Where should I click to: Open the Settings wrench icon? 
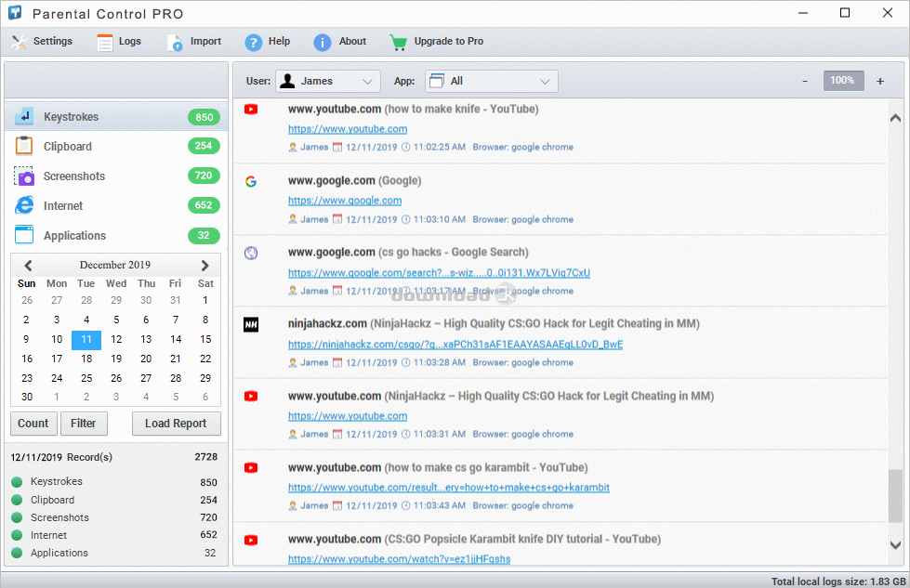point(20,42)
